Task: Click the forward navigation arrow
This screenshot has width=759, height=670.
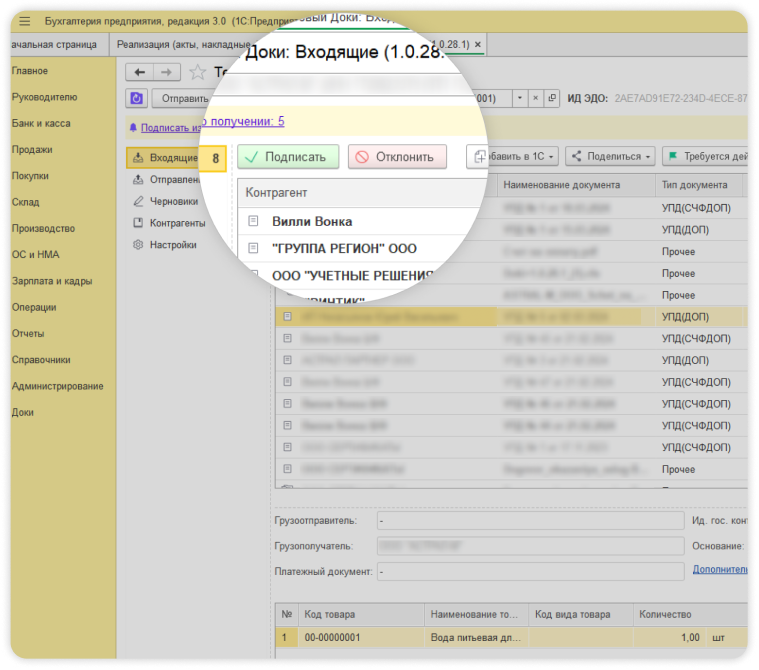Action: tap(167, 72)
